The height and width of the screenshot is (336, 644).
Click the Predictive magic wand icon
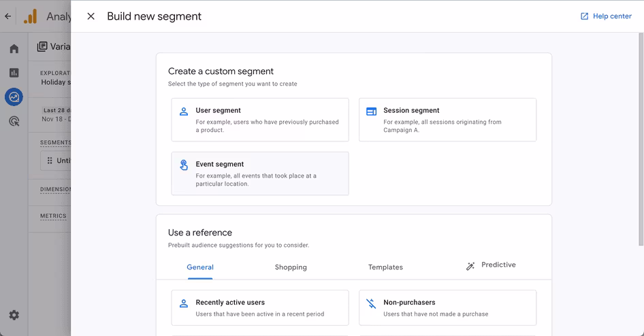coord(470,266)
